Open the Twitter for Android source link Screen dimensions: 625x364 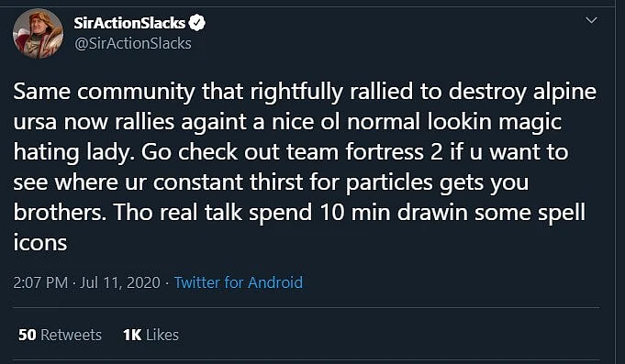coord(239,282)
